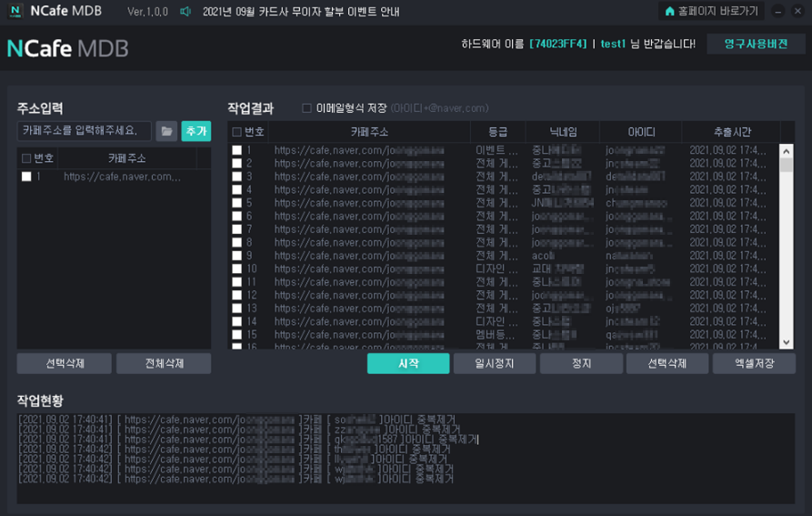Click 엑셀저장 to export results

tap(754, 364)
